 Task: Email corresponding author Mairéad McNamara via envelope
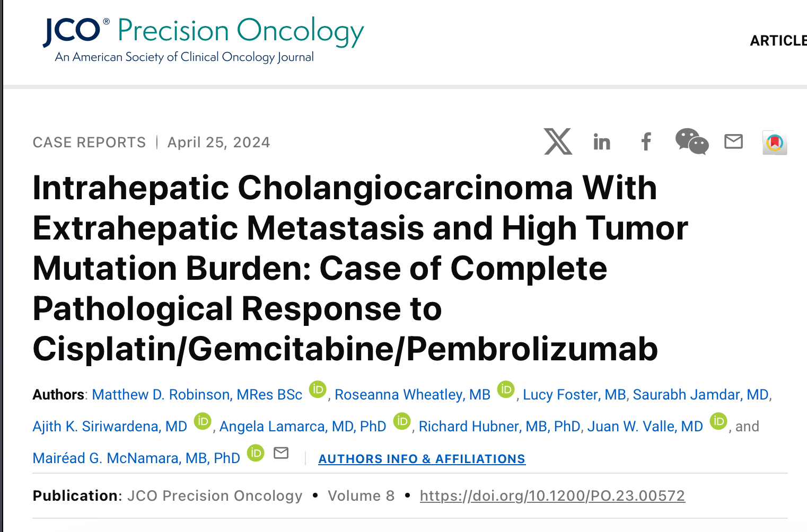click(x=281, y=453)
